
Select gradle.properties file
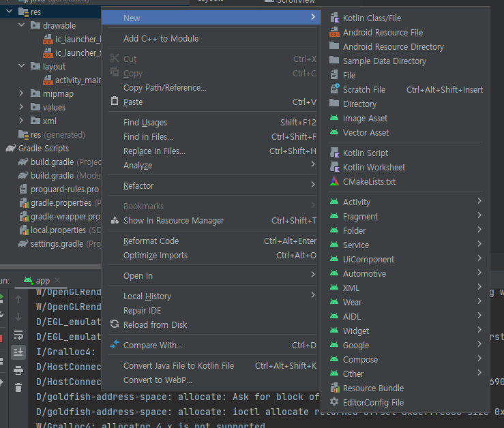[61, 202]
